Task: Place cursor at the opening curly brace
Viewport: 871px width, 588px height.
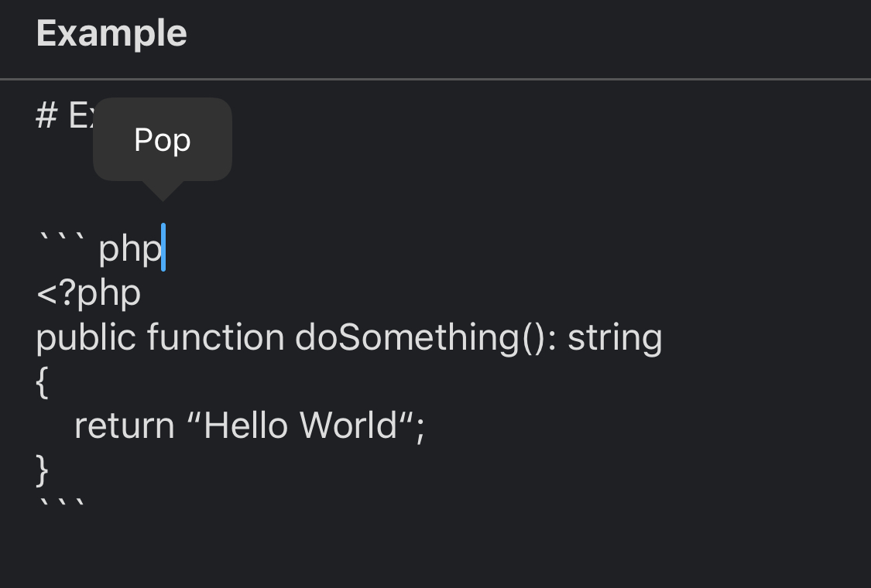Action: (x=42, y=382)
